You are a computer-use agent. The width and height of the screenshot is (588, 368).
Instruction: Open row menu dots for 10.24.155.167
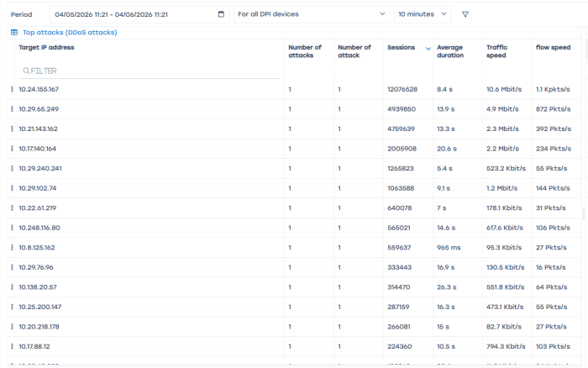12,89
